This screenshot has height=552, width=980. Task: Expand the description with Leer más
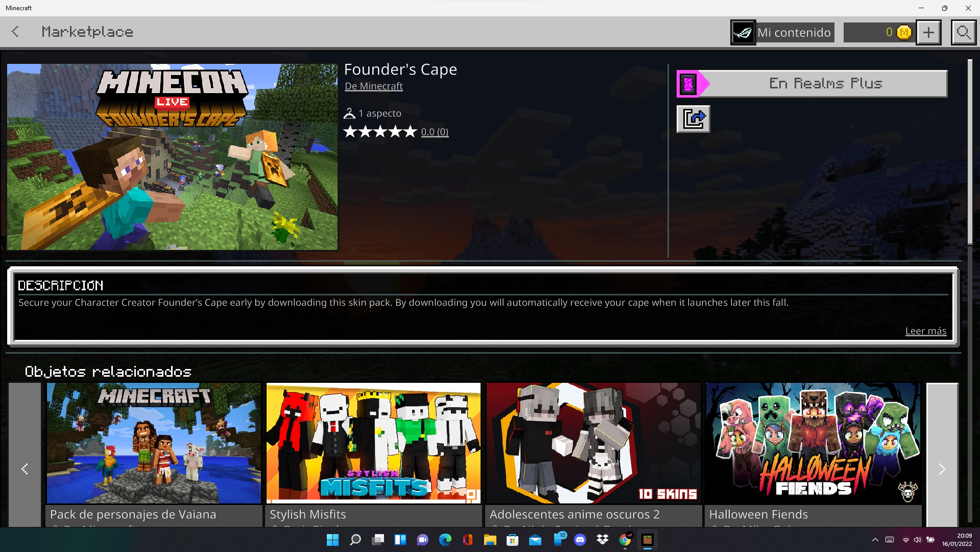click(925, 331)
